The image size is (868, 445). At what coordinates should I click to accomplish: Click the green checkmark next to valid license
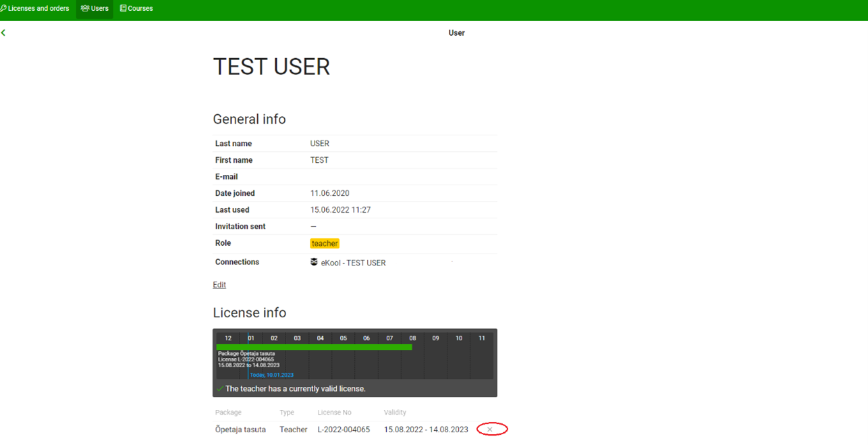(219, 389)
